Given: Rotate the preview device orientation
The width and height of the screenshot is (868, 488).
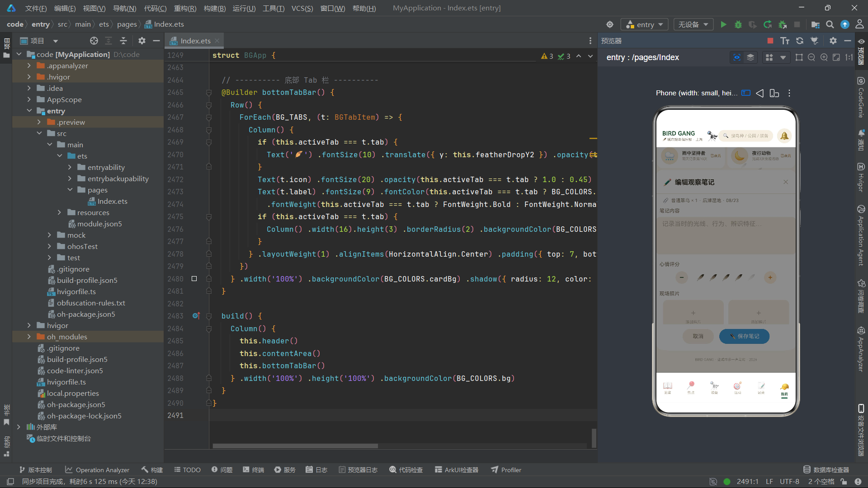Looking at the screenshot, I should click(x=774, y=93).
